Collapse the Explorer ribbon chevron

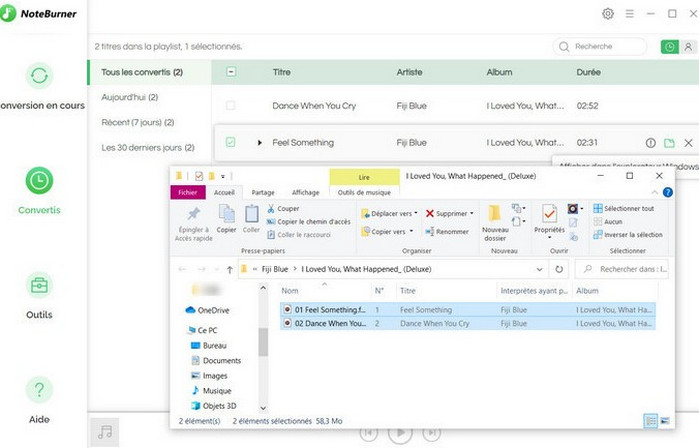[654, 192]
